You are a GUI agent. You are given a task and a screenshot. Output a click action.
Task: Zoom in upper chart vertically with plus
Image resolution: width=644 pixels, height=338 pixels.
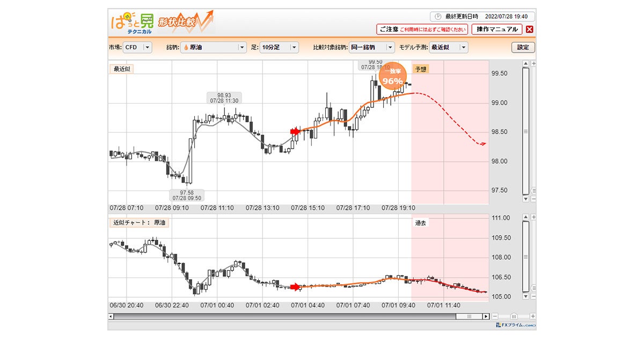[533, 63]
